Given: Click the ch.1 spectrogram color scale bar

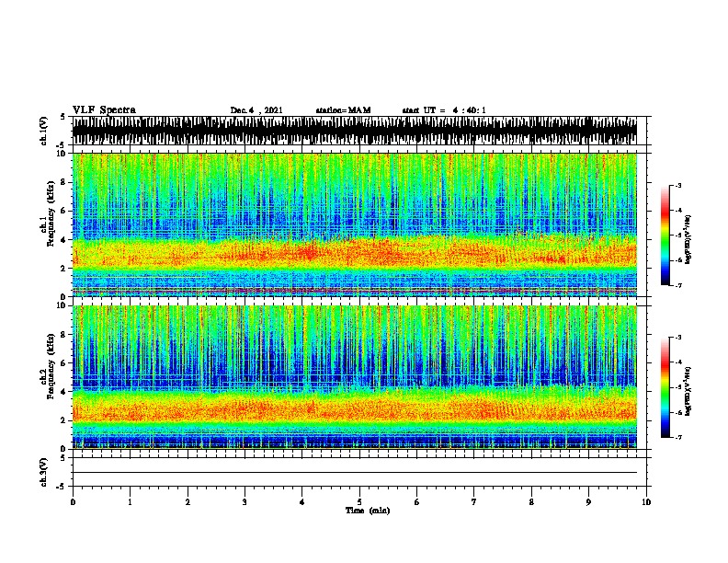Looking at the screenshot, I should click(x=665, y=236).
